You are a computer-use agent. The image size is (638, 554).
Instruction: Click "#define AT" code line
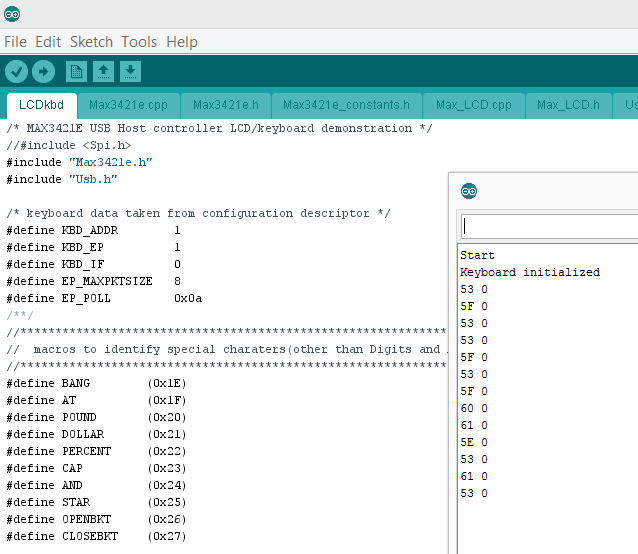pos(96,400)
